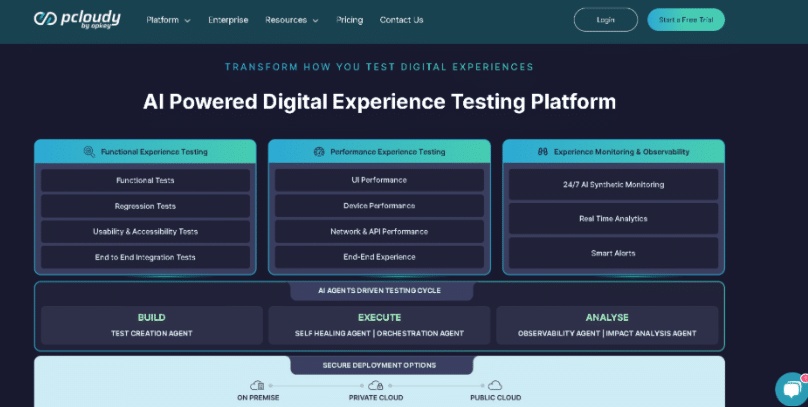Select the Smart Alerts item
The width and height of the screenshot is (808, 407).
click(x=613, y=253)
